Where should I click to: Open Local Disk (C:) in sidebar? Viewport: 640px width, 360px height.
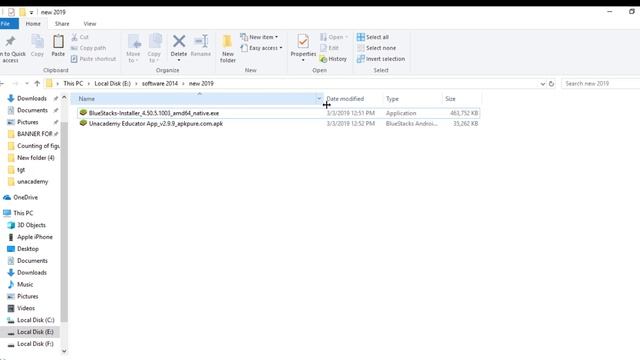pyautogui.click(x=36, y=320)
